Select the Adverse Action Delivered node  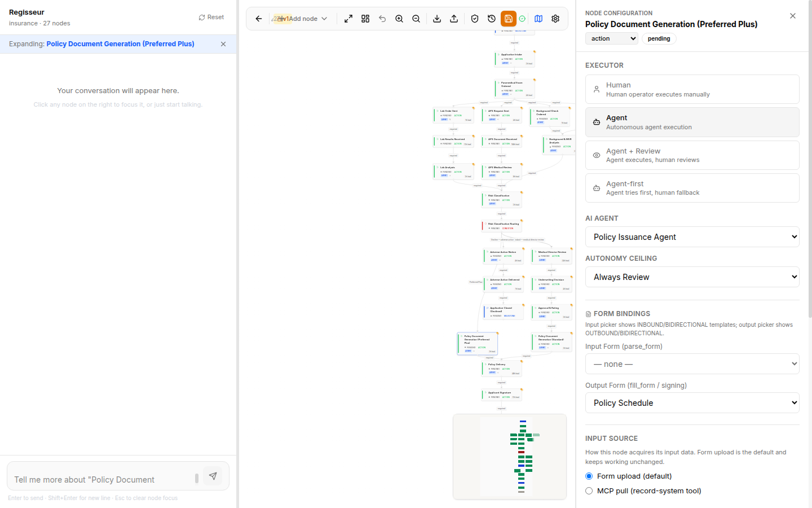point(504,284)
